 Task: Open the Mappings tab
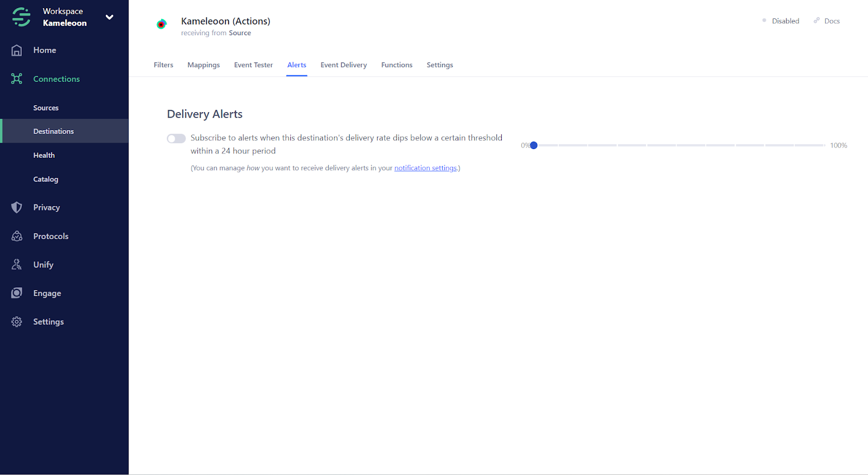click(203, 65)
